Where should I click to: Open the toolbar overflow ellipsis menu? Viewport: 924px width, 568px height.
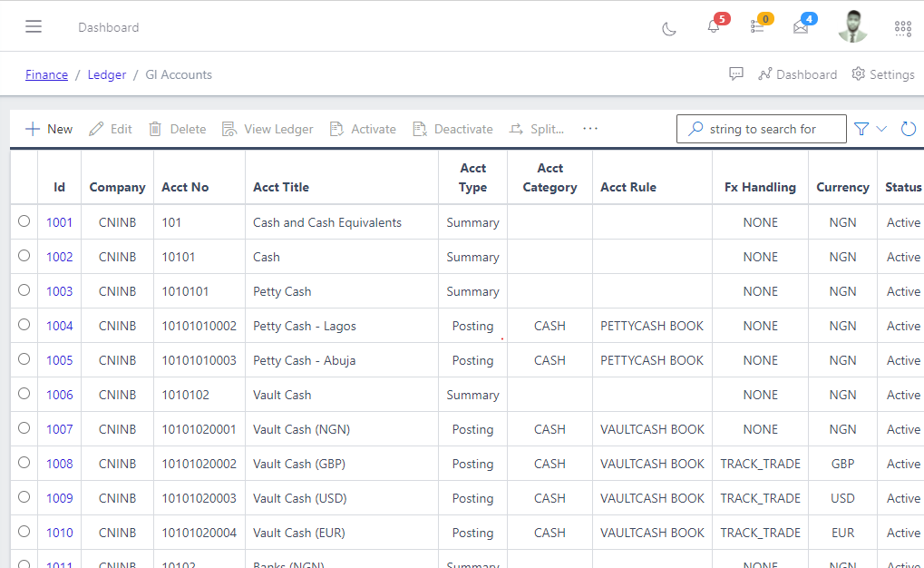(590, 129)
